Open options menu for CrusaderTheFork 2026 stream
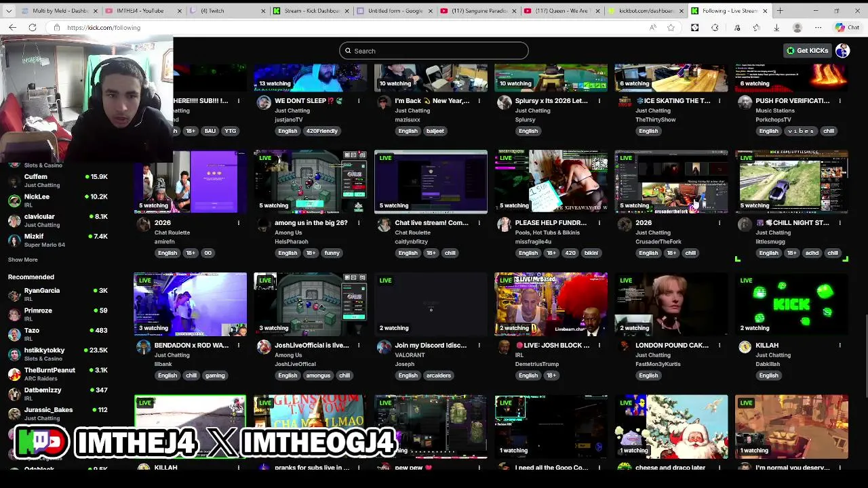The height and width of the screenshot is (488, 868). 719,223
